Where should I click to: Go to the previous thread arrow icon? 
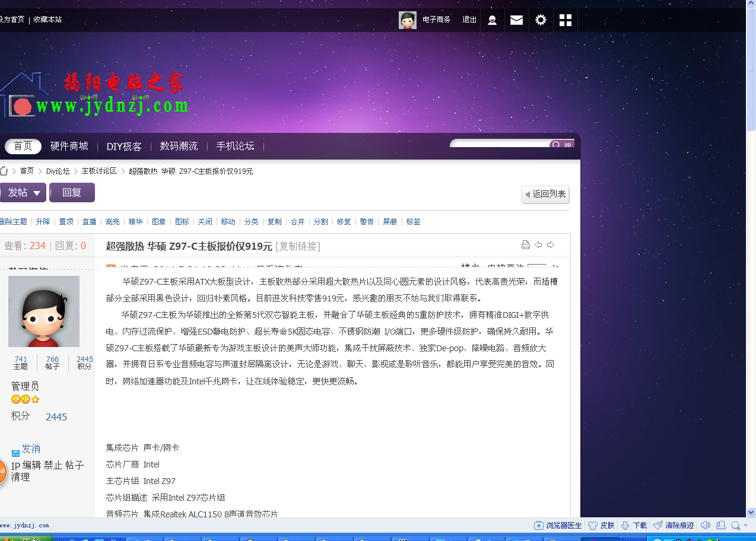tap(538, 245)
